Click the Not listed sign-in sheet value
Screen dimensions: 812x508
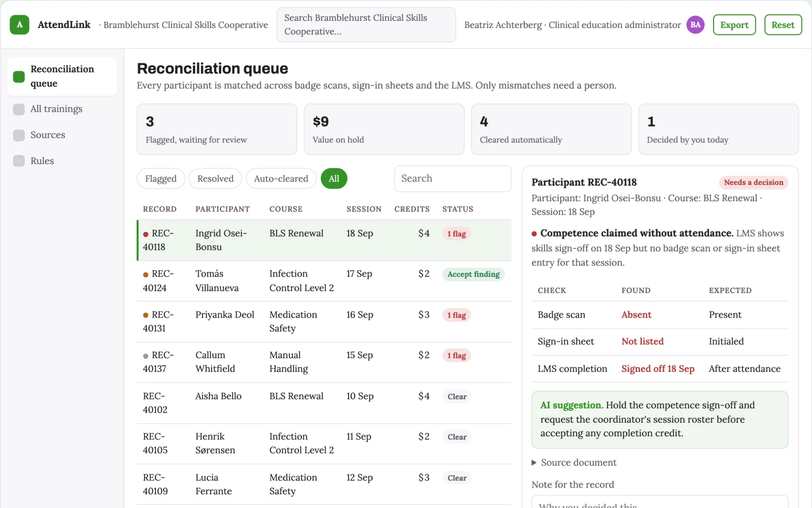[642, 342]
